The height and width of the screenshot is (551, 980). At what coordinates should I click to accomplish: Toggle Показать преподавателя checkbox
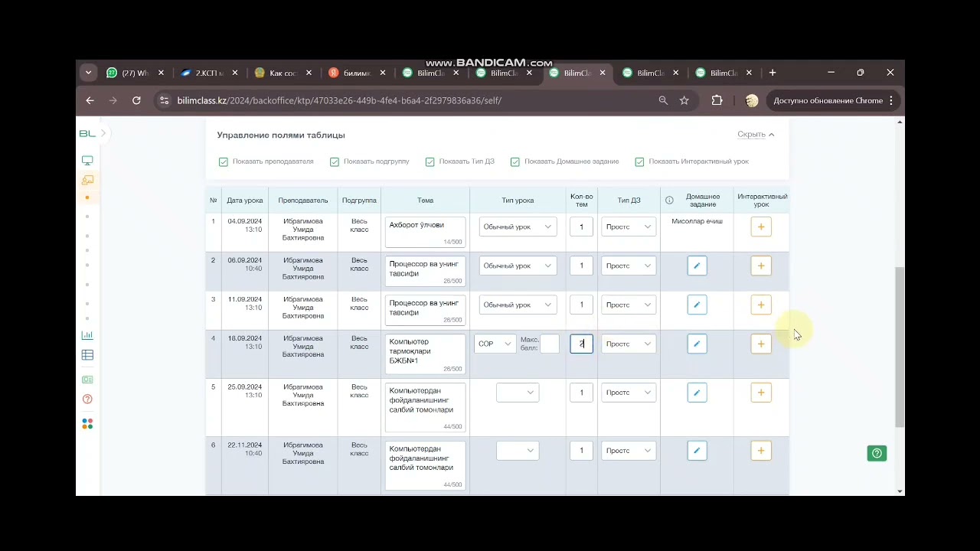point(224,161)
